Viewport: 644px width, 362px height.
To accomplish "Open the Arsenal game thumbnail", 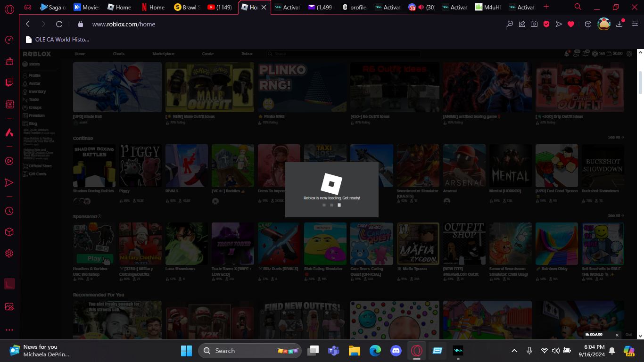I will tap(464, 166).
